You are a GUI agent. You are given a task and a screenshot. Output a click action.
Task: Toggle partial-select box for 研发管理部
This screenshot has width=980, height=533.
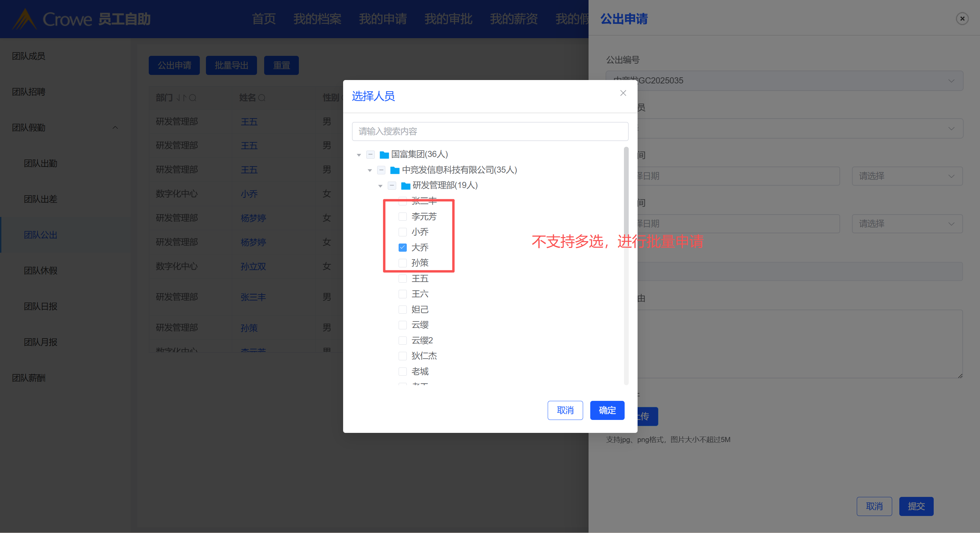coord(391,186)
